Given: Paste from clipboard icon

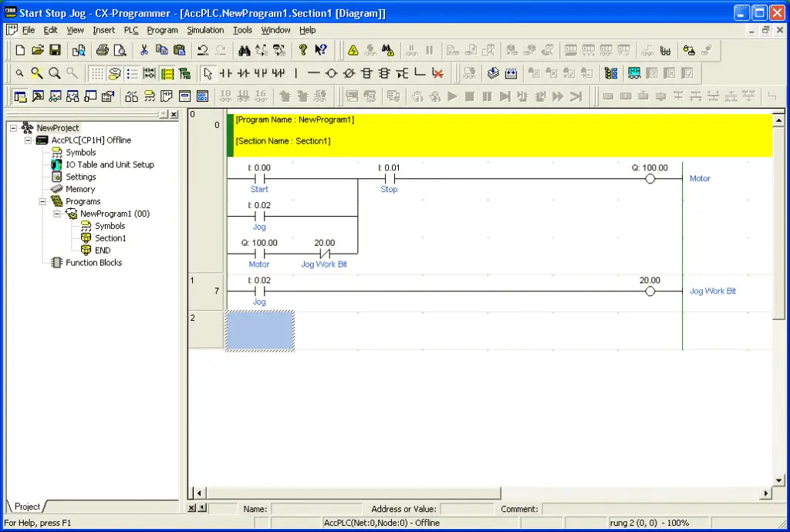Looking at the screenshot, I should pos(179,50).
